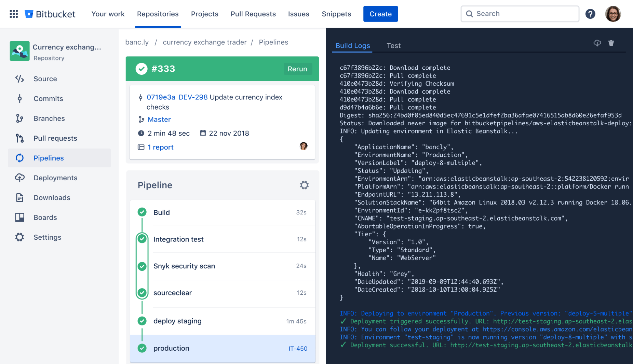Click the Create button

380,14
